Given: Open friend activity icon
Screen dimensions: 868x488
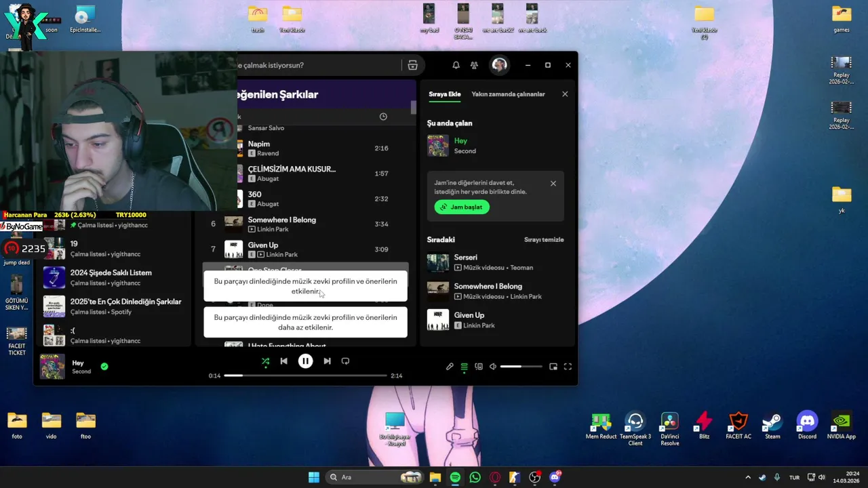Looking at the screenshot, I should point(475,65).
